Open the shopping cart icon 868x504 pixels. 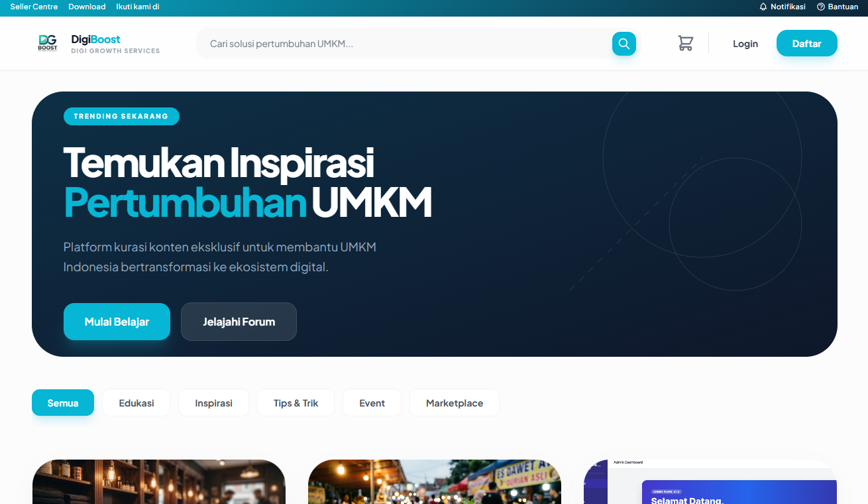click(x=685, y=43)
